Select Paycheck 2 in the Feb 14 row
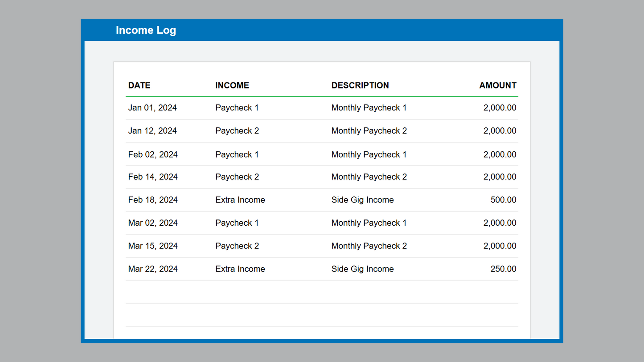The image size is (644, 362). [x=237, y=177]
